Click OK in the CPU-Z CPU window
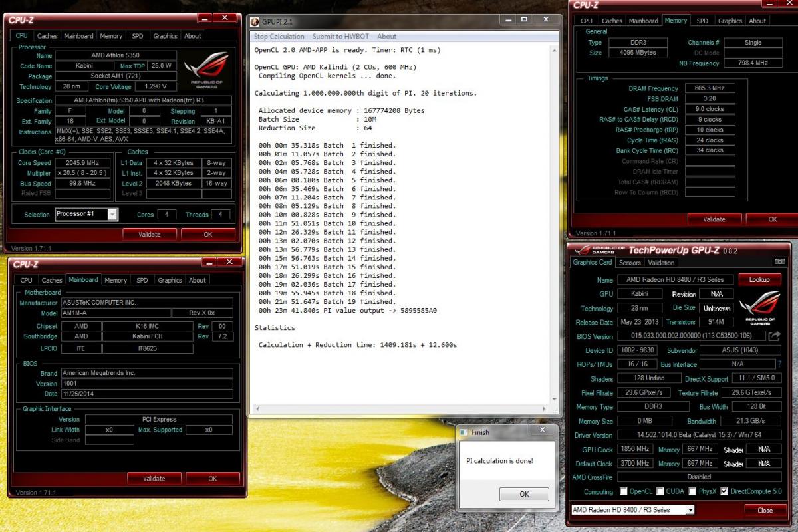Viewport: 798px width, 532px height. point(208,234)
